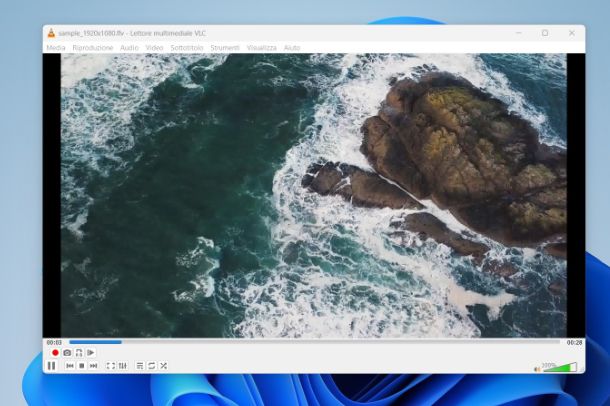Mute audio via the speaker icon
The image size is (610, 406).
click(537, 368)
